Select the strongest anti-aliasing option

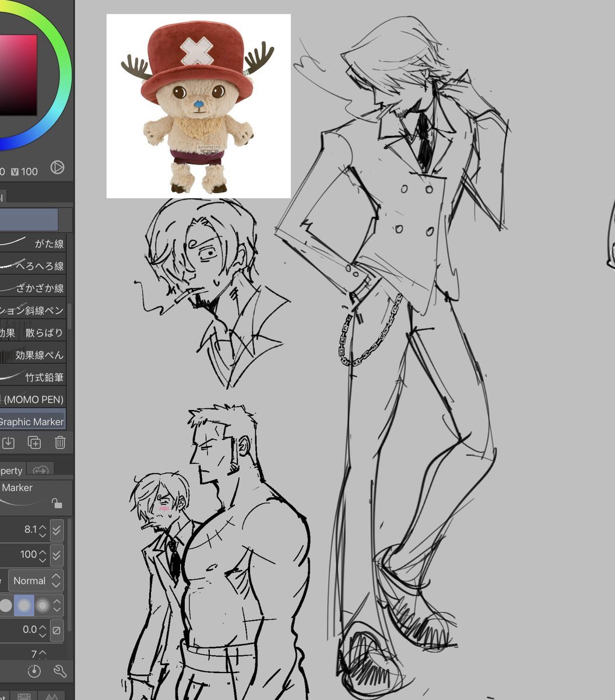(42, 605)
